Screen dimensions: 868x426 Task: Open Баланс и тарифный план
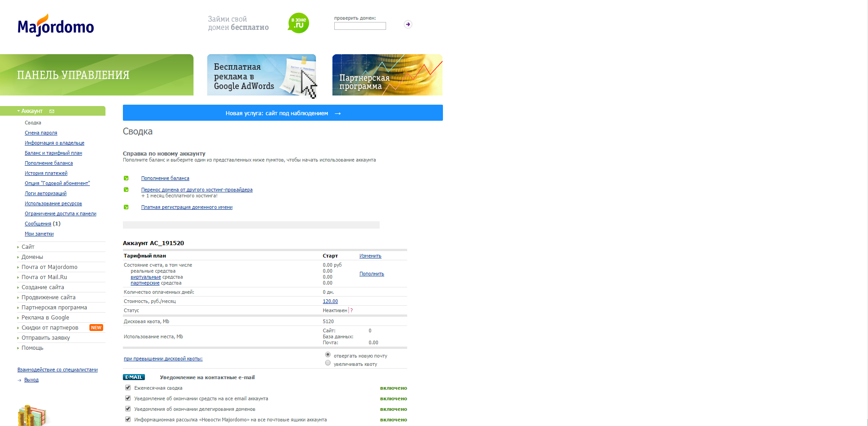[x=53, y=153]
